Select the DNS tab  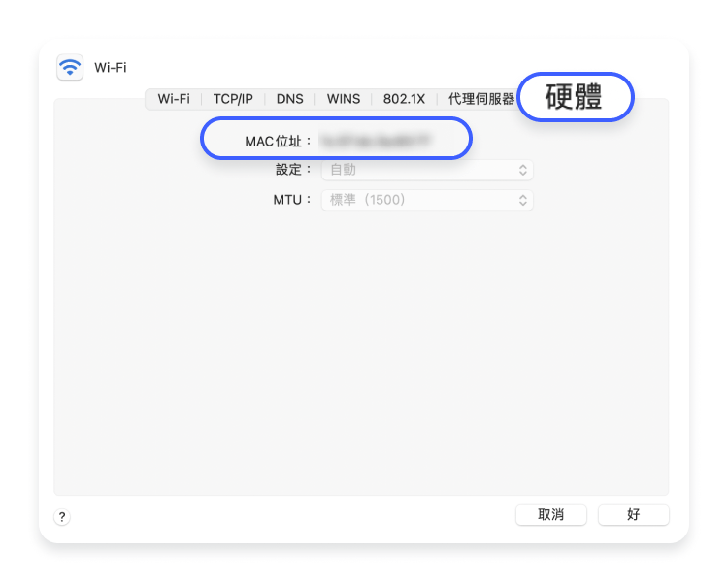(289, 99)
